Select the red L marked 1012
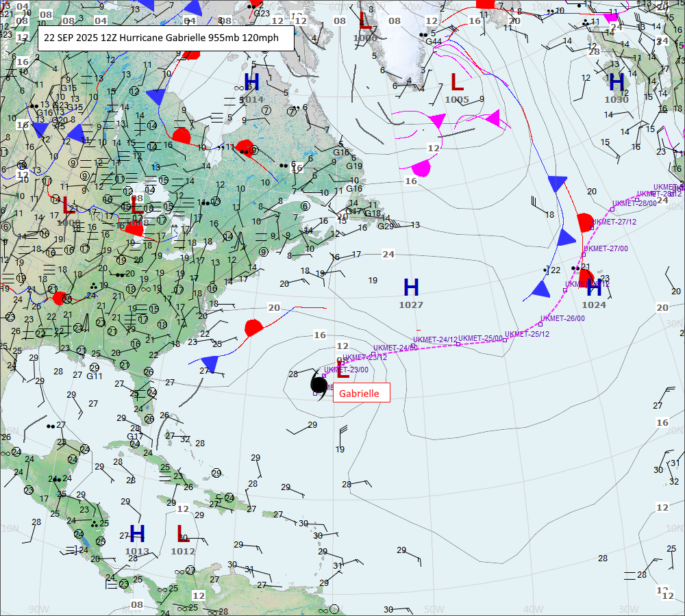 (182, 534)
